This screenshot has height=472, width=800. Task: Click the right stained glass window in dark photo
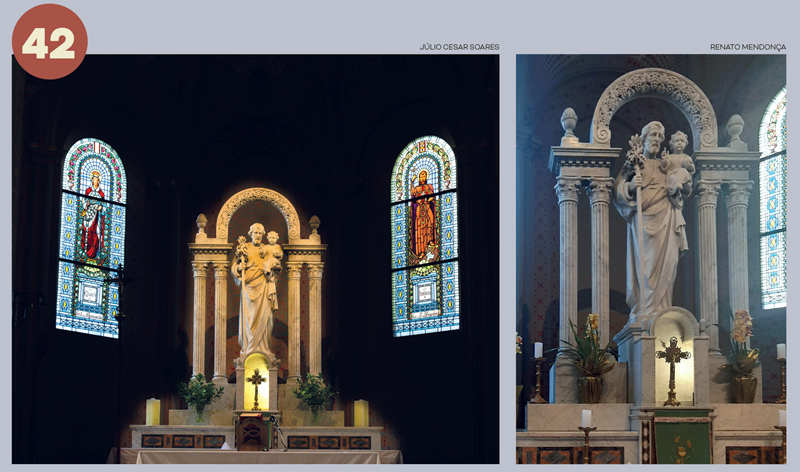click(424, 234)
